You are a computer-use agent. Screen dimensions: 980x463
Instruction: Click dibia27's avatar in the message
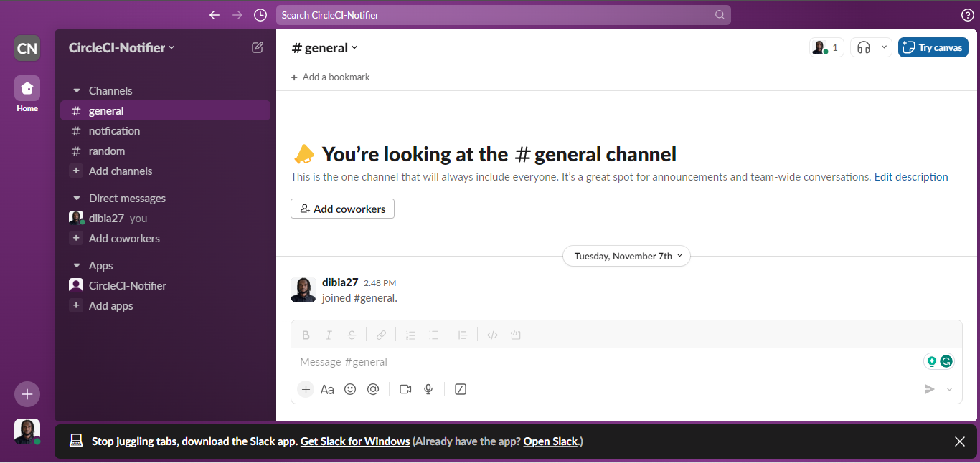click(303, 290)
